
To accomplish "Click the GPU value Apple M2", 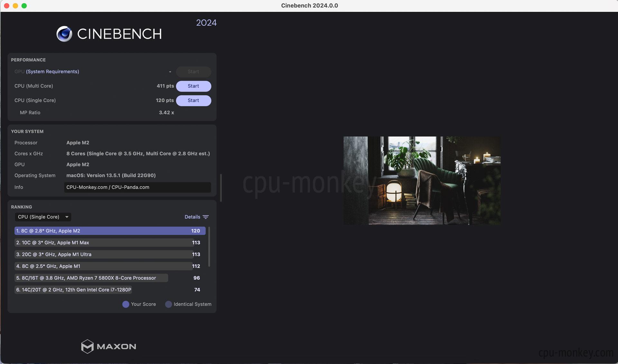I will [78, 164].
